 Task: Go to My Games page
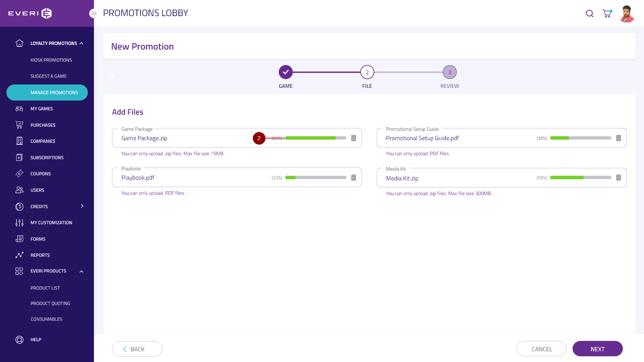coord(42,109)
